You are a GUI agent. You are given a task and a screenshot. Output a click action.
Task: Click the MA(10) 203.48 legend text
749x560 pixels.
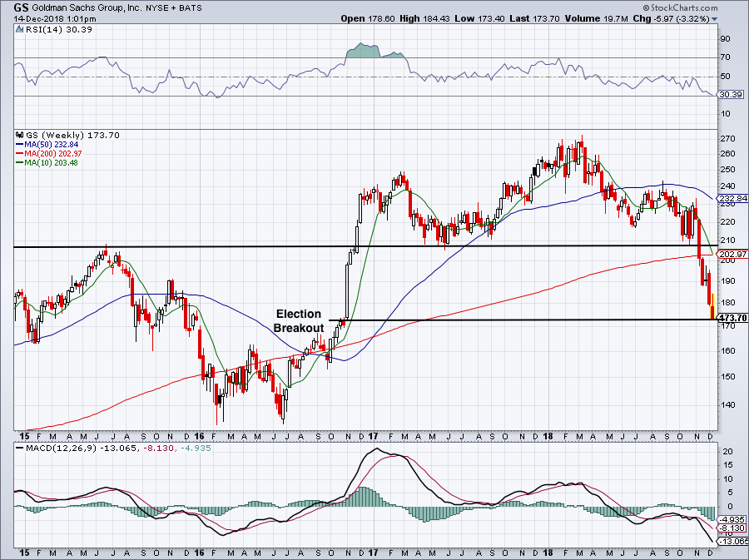click(x=52, y=162)
